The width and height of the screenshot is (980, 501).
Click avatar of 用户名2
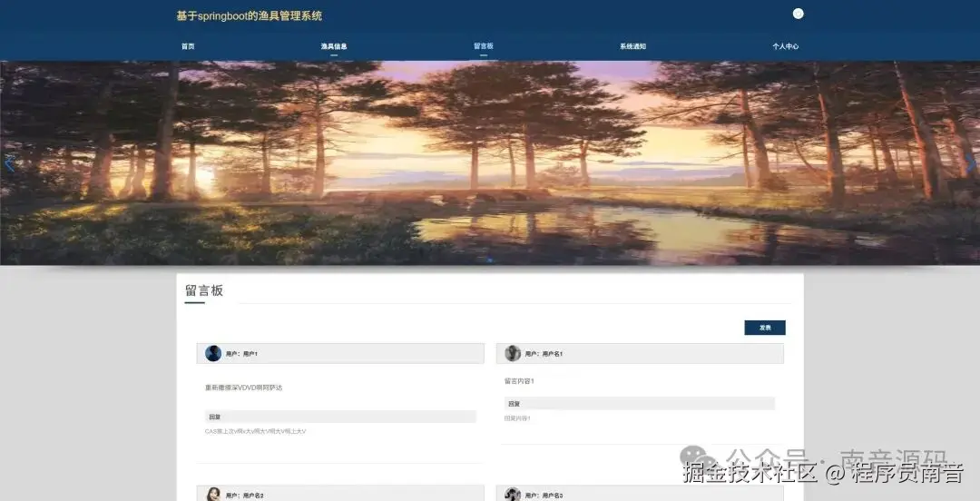pyautogui.click(x=213, y=494)
